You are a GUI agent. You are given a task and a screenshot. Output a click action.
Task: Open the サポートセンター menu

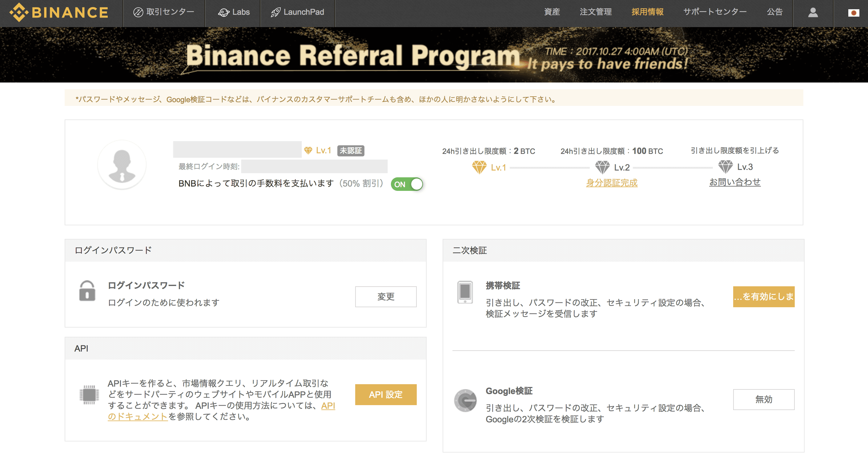click(x=715, y=12)
